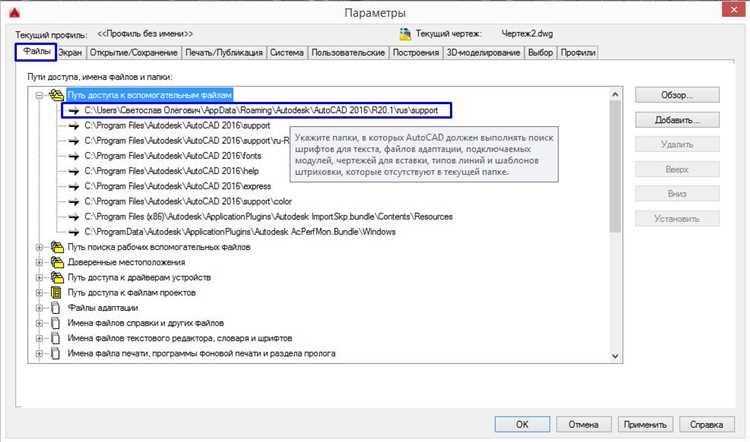Open the Пользовательские tab
The width and height of the screenshot is (750, 442).
(x=348, y=53)
